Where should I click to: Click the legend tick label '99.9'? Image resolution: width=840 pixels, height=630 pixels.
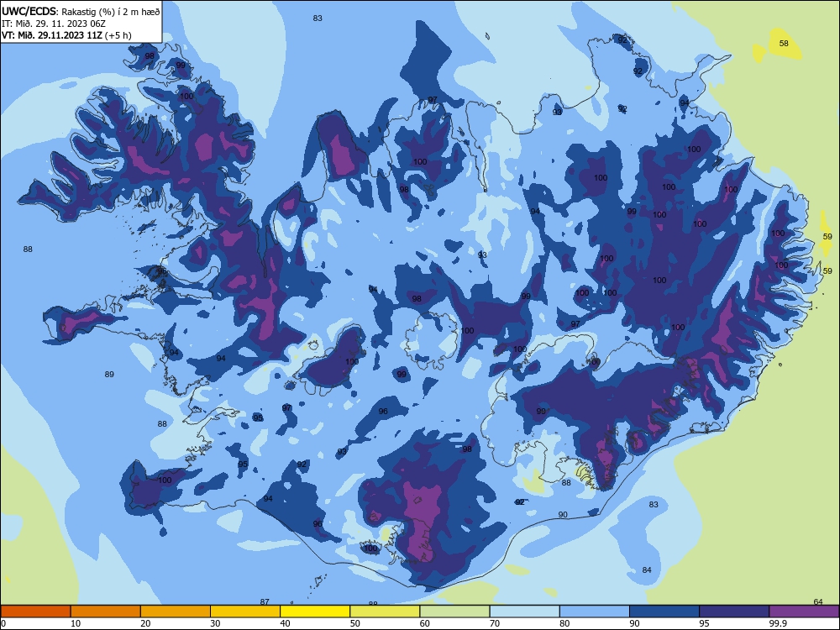click(777, 623)
